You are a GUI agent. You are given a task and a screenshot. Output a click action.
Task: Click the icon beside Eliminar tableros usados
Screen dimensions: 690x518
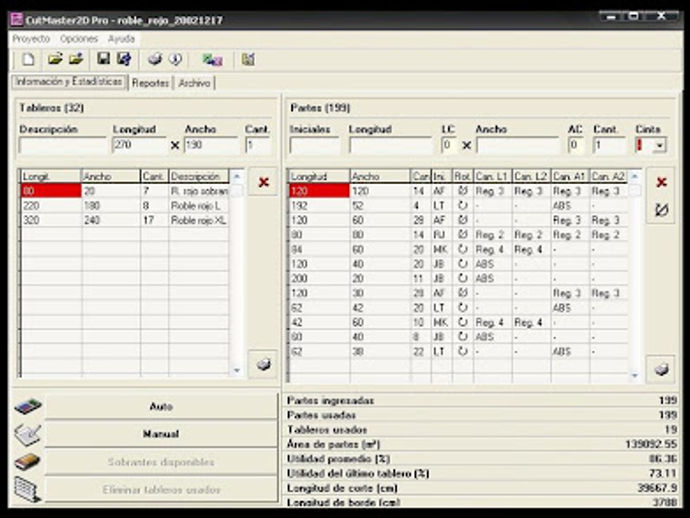pos(28,489)
